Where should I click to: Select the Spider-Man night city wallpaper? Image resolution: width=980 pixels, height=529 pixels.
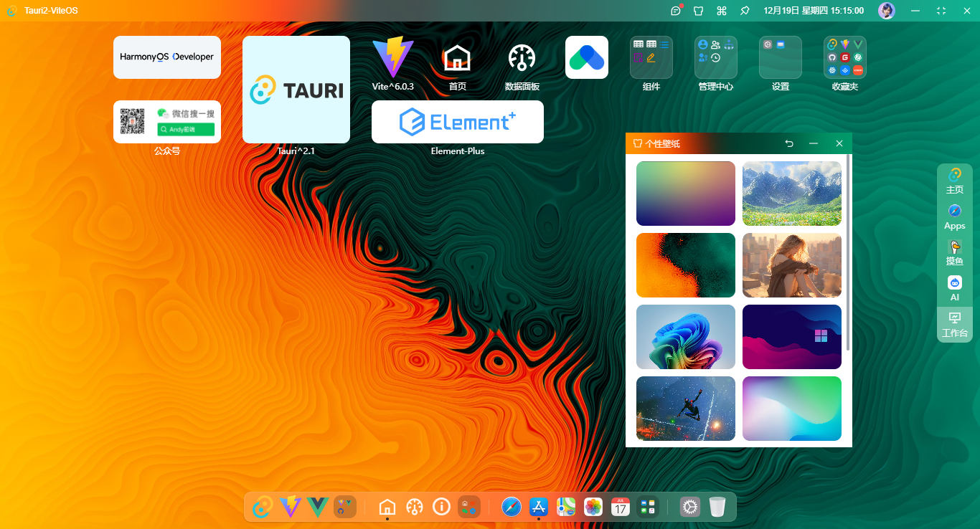point(686,409)
